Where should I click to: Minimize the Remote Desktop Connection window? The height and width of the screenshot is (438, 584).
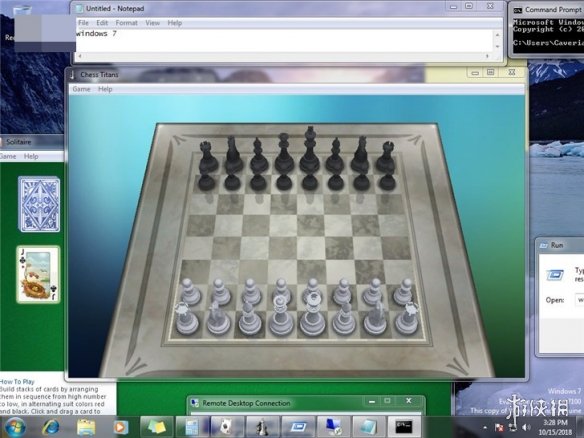371,402
